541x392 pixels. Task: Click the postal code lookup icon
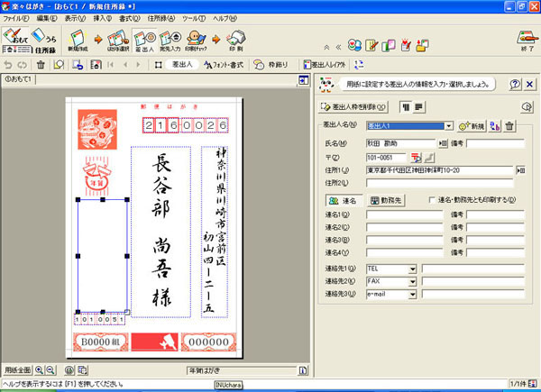417,157
